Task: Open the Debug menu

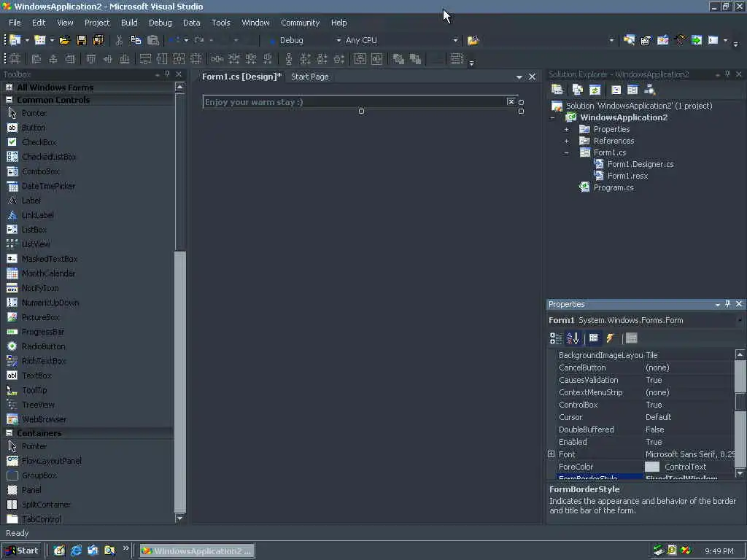Action: click(160, 23)
